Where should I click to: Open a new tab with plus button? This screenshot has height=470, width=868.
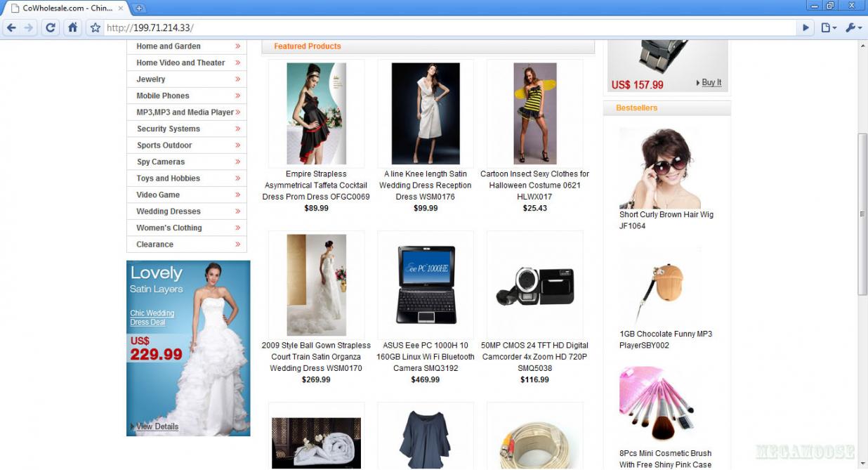point(139,8)
